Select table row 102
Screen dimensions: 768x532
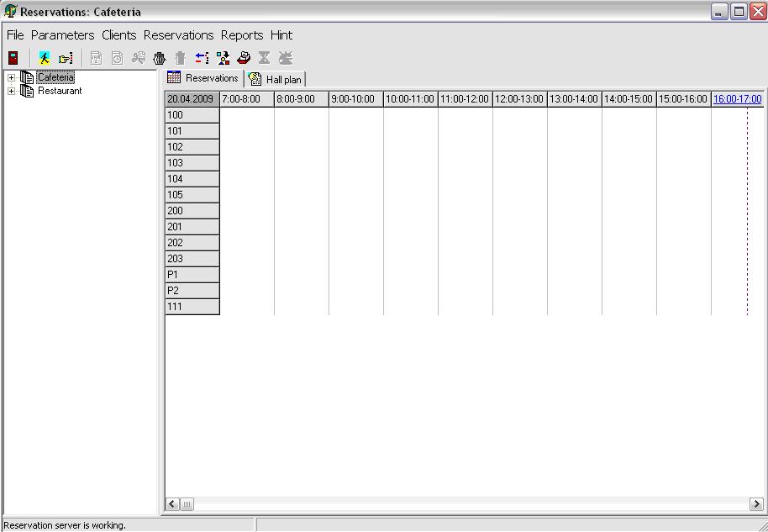192,147
